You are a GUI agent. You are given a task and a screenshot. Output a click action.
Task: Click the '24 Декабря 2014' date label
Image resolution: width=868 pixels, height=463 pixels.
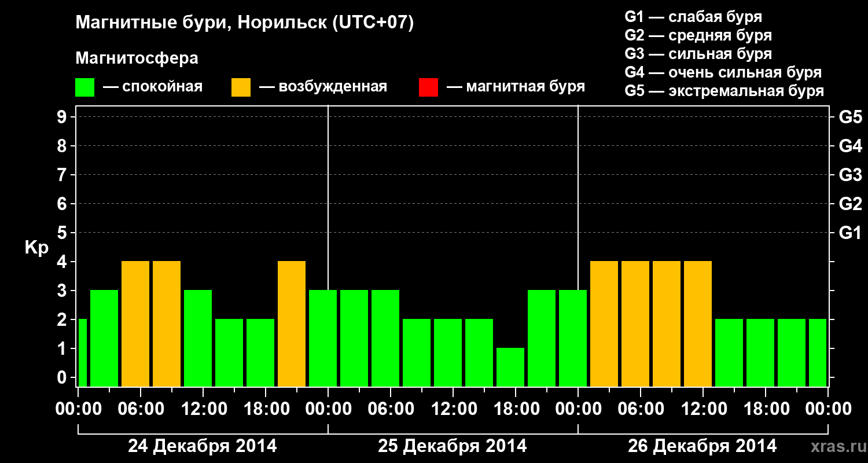click(203, 446)
